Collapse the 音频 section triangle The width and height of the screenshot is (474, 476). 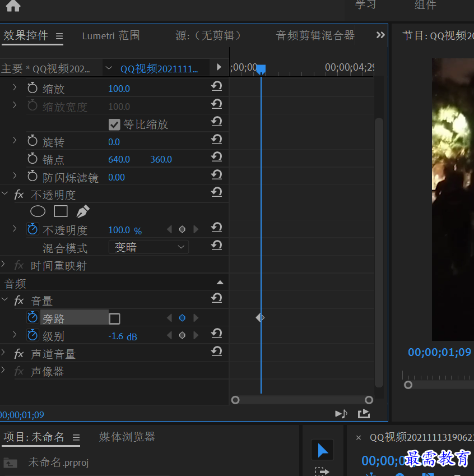pyautogui.click(x=220, y=283)
